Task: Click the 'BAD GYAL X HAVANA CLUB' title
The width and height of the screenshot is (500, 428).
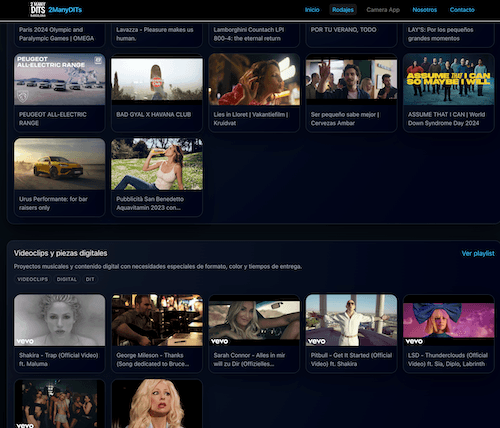Action: 154,115
